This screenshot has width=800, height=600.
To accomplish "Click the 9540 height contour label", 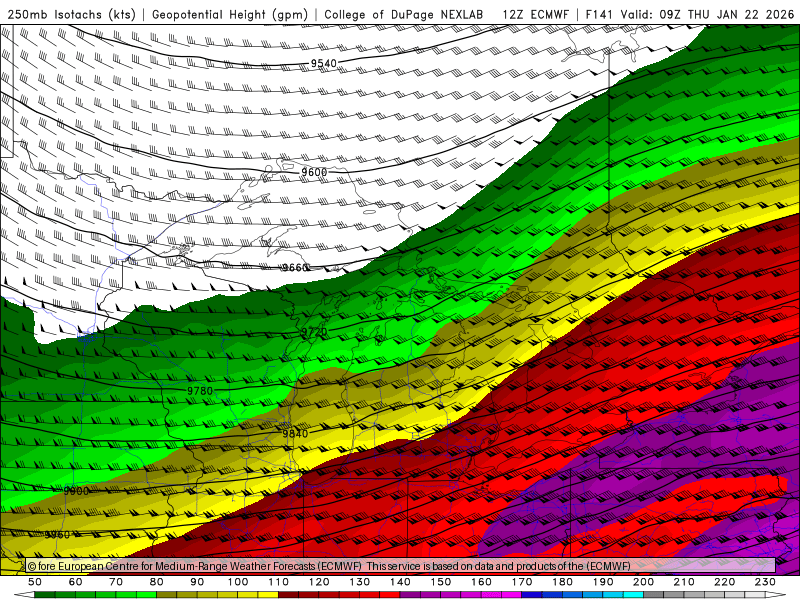I will pos(324,63).
